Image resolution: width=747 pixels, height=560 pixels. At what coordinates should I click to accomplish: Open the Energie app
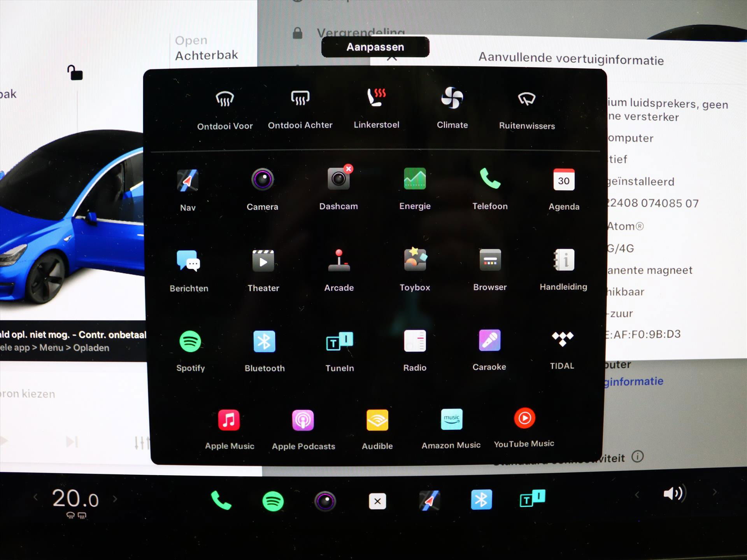click(415, 189)
